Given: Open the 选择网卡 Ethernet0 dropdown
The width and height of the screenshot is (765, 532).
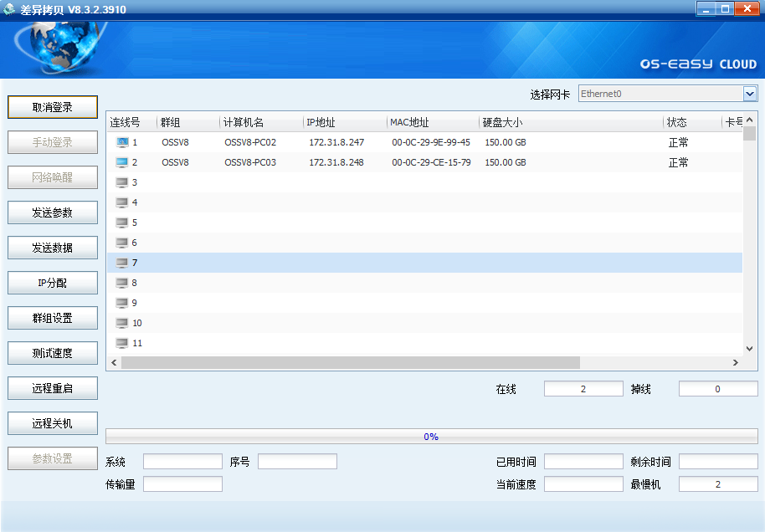Looking at the screenshot, I should [x=749, y=94].
